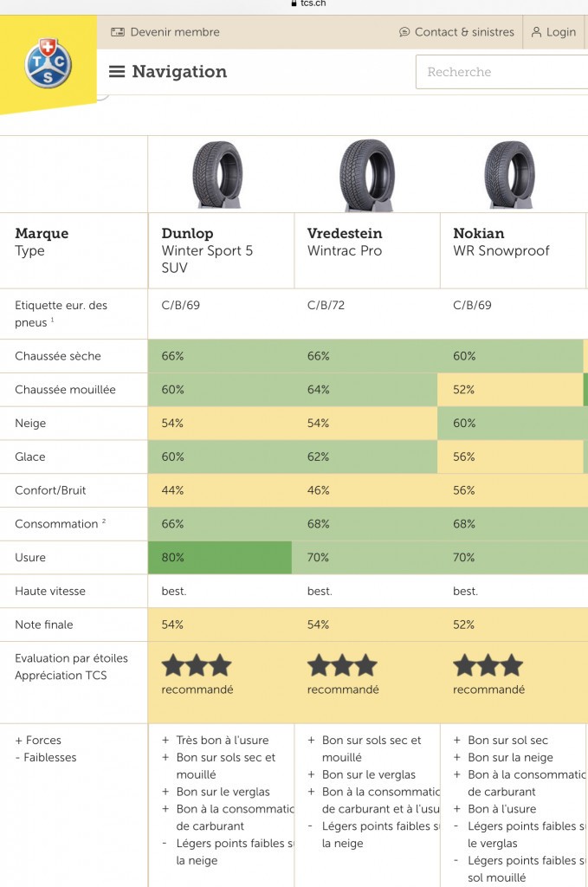Click Vredestein Wintrac Pro heading
The height and width of the screenshot is (887, 588).
pyautogui.click(x=345, y=242)
